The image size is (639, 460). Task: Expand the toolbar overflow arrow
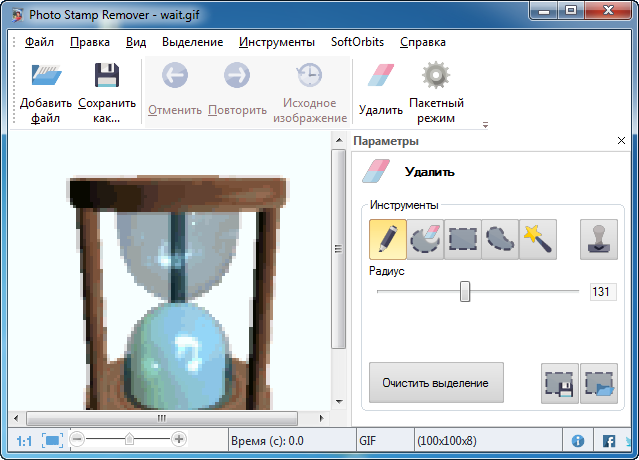point(485,125)
